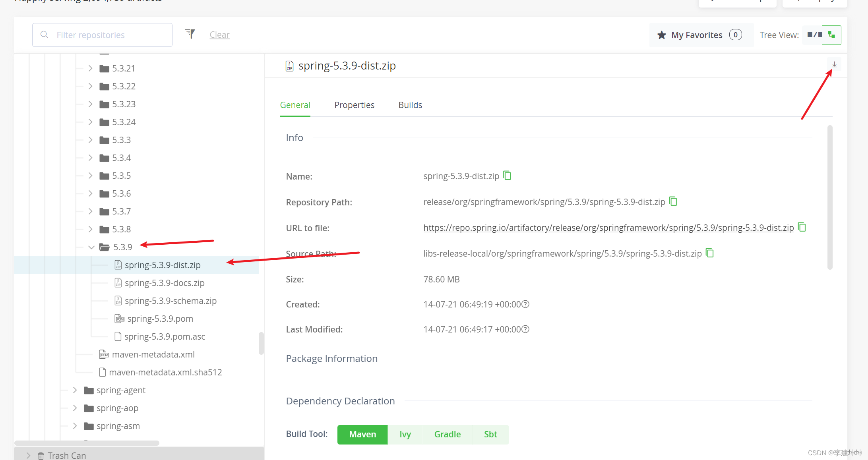Click the open folder icon for 5.3.9

click(x=105, y=247)
